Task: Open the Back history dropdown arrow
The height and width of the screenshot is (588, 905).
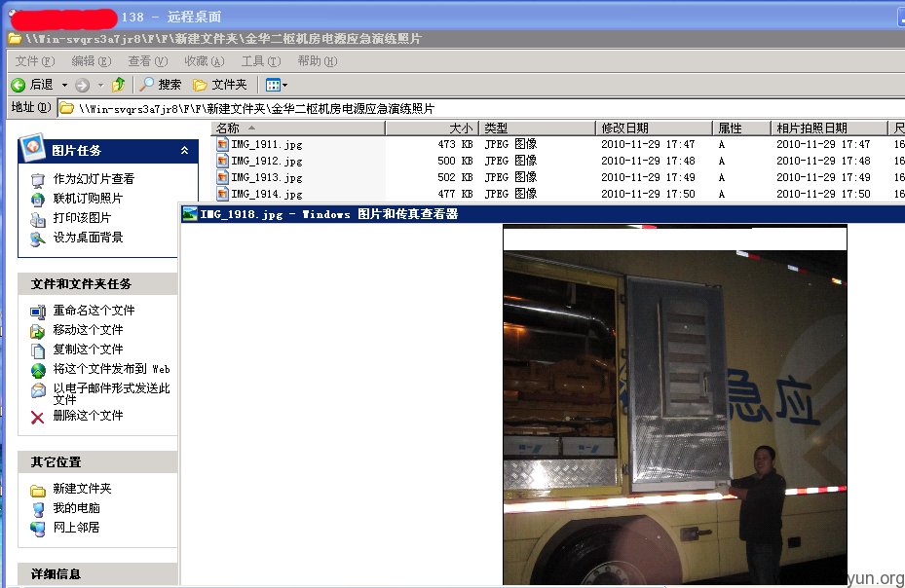Action: (64, 85)
